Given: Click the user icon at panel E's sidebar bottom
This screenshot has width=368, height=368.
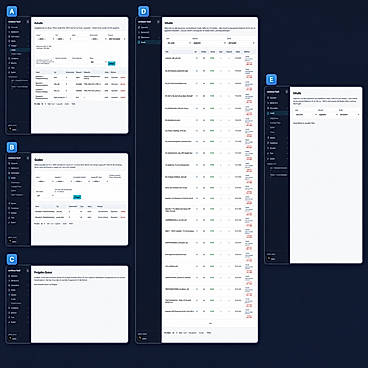Looking at the screenshot, I should 269,258.
